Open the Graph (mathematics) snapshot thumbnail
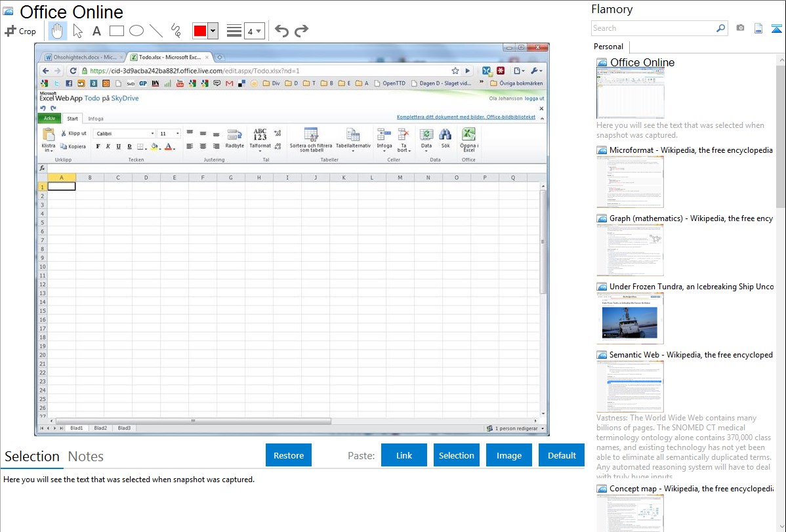Screen dimensions: 786x532 pyautogui.click(x=630, y=250)
